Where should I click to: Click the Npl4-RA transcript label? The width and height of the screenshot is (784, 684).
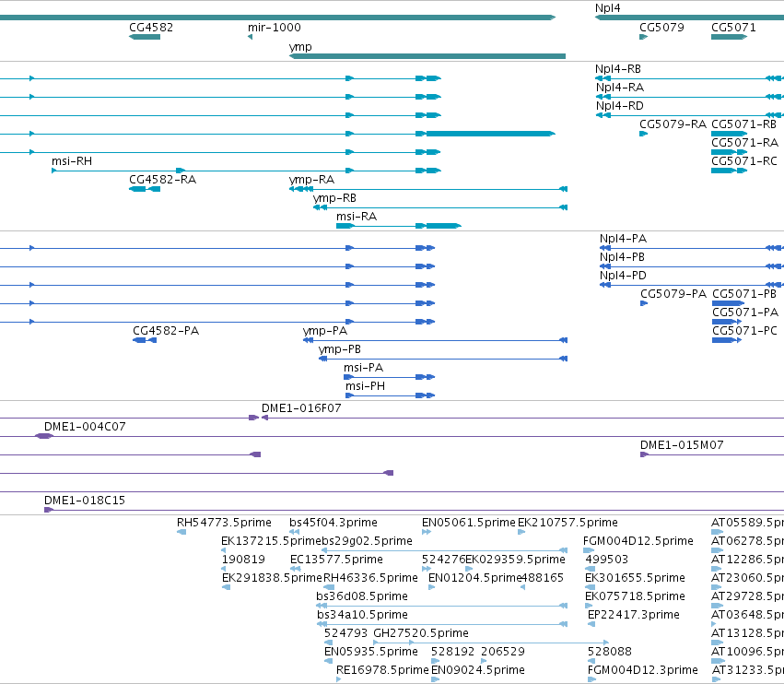point(619,88)
